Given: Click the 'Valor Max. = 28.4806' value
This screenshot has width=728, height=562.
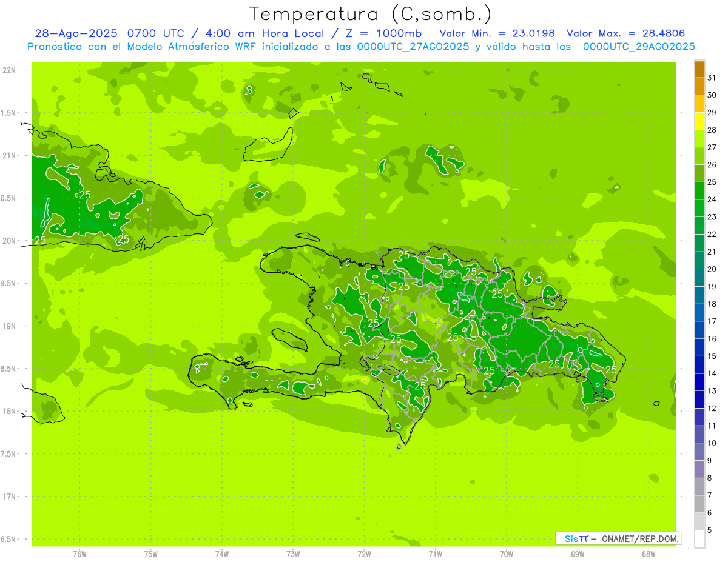Looking at the screenshot, I should (625, 33).
